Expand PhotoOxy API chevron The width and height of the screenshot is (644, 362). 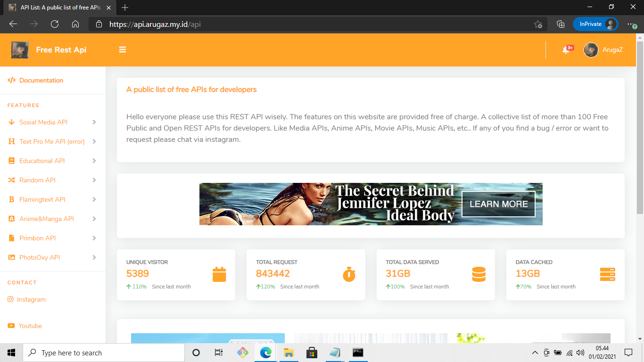[x=94, y=257]
